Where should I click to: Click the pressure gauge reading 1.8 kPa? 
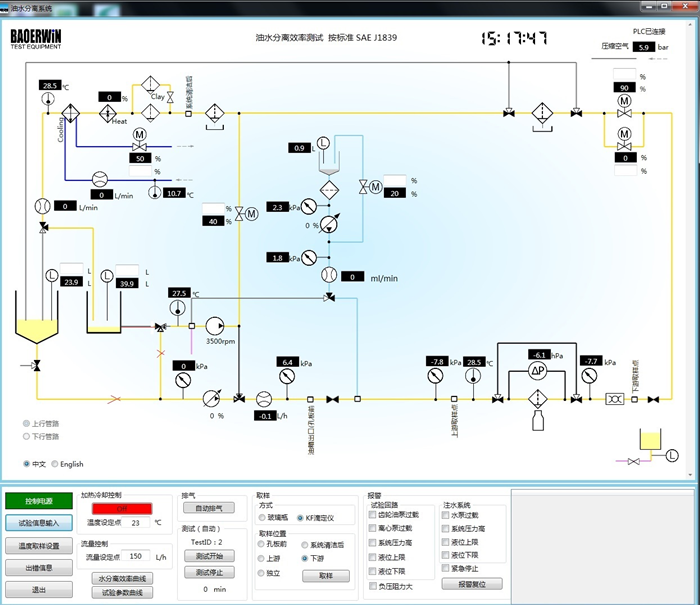(x=308, y=258)
